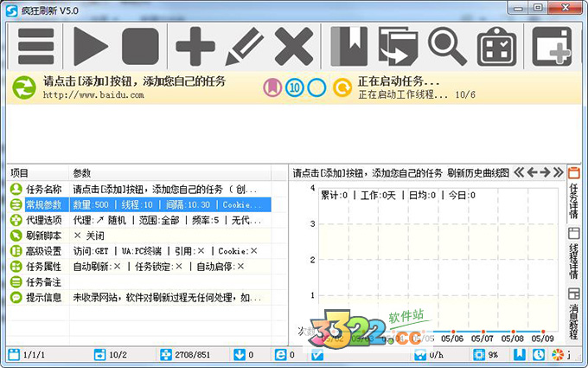Switch to the 线程详情 side tab

tap(574, 254)
